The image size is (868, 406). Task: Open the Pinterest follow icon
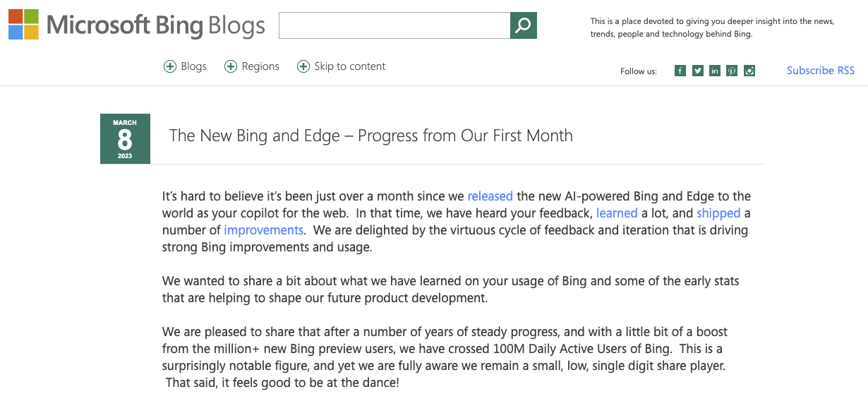click(x=732, y=71)
